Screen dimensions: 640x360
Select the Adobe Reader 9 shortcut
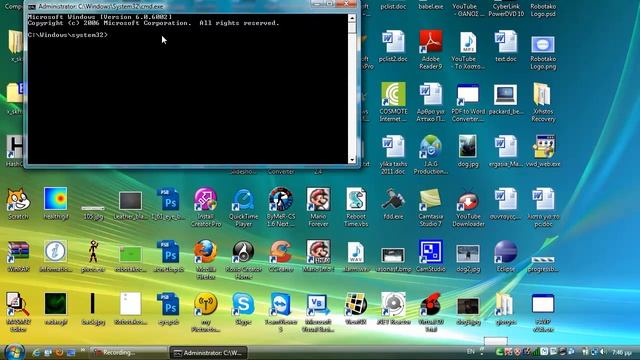[431, 49]
